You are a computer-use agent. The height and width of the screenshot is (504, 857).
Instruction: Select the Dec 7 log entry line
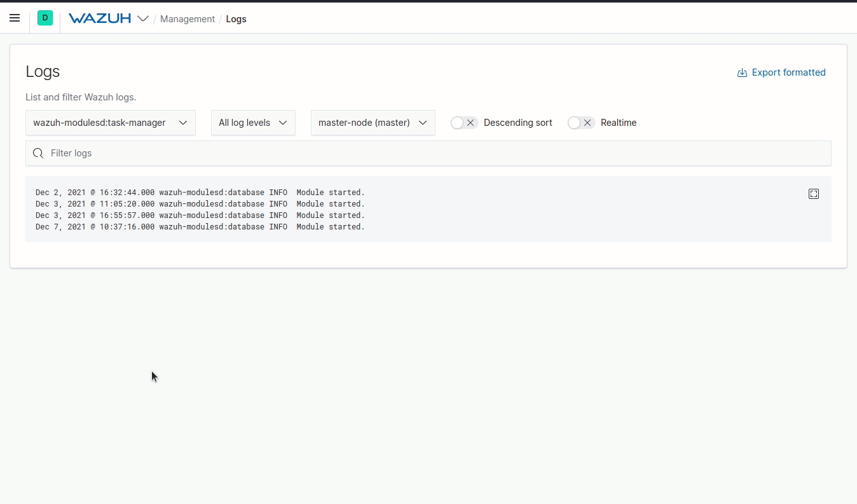pyautogui.click(x=200, y=227)
